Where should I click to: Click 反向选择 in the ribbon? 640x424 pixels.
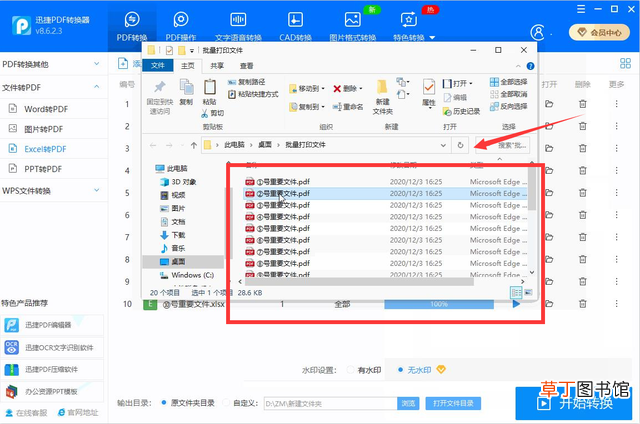tap(509, 106)
